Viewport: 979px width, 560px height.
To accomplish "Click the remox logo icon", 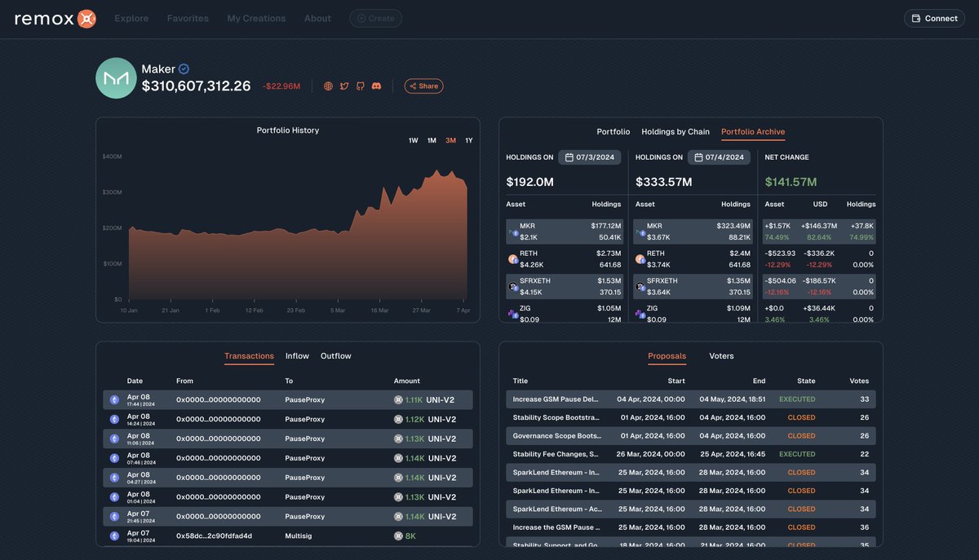I will (x=86, y=18).
